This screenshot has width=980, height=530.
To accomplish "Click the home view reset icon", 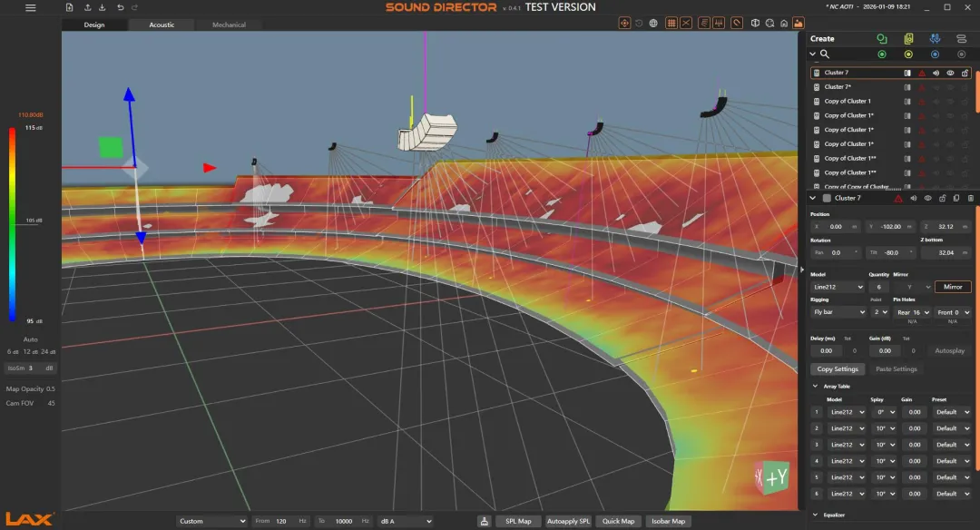I will point(784,23).
